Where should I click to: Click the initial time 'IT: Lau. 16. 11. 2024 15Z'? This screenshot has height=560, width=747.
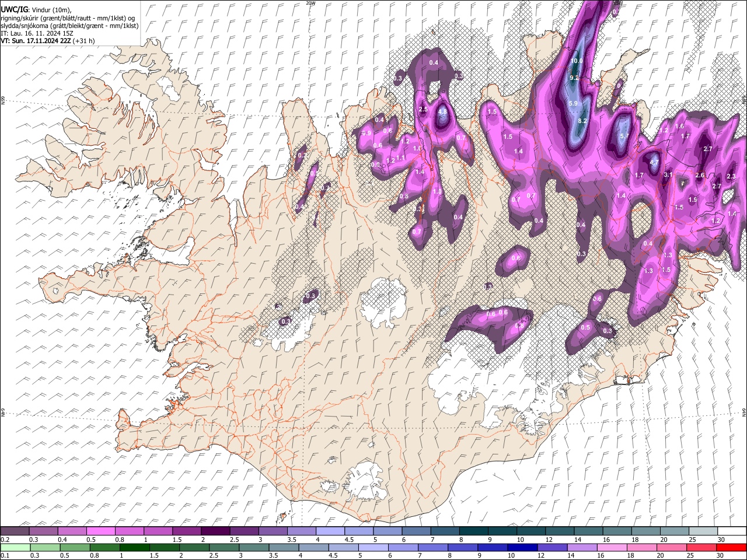(37, 33)
